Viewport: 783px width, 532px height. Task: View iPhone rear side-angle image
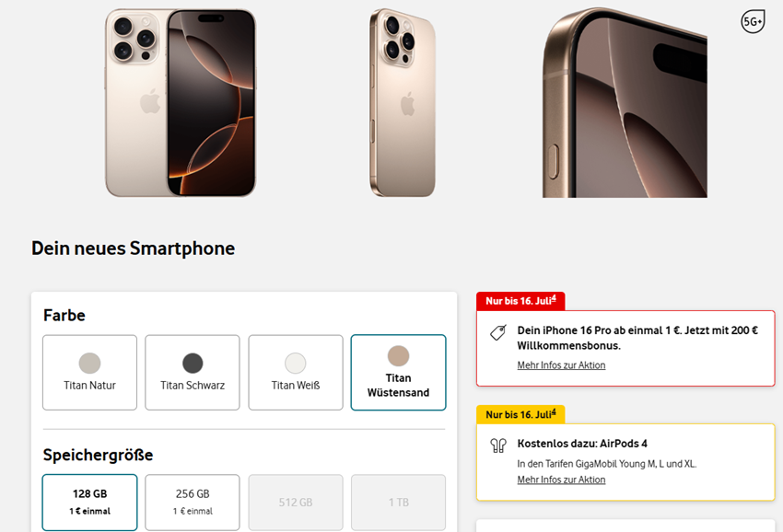402,102
